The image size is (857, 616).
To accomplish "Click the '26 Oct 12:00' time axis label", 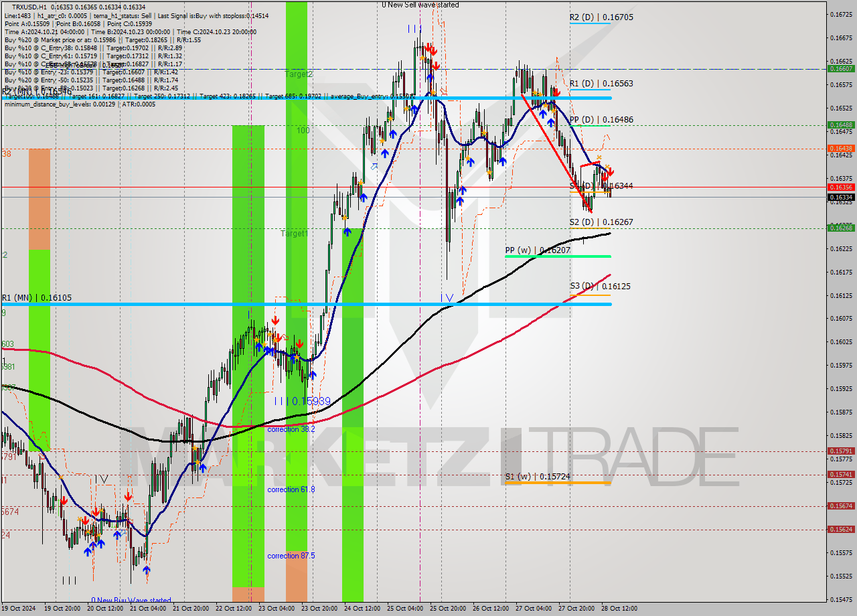I will pos(491,609).
